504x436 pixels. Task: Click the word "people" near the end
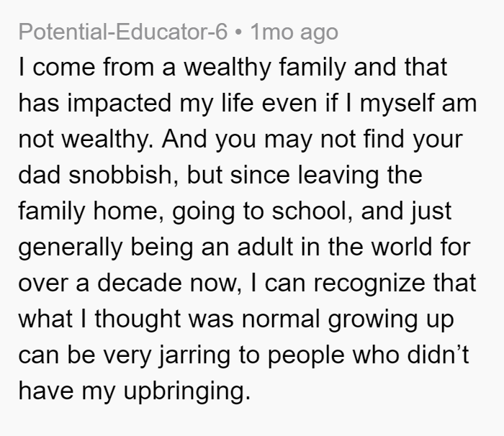(x=306, y=356)
